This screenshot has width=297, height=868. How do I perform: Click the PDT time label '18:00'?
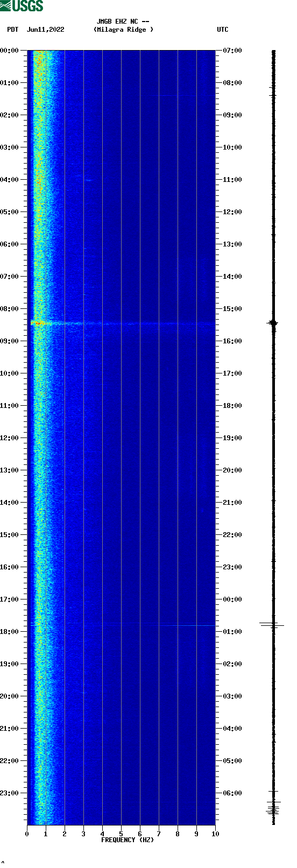point(10,632)
